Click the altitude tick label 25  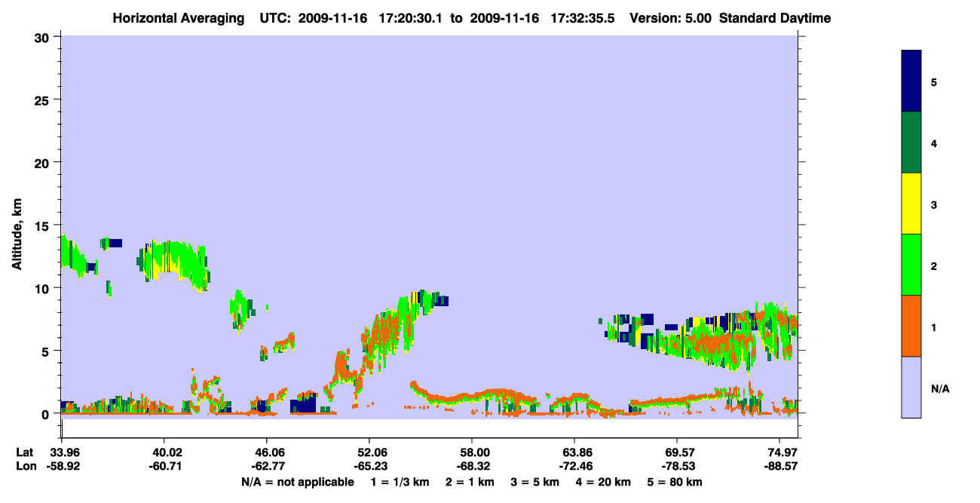[x=44, y=100]
